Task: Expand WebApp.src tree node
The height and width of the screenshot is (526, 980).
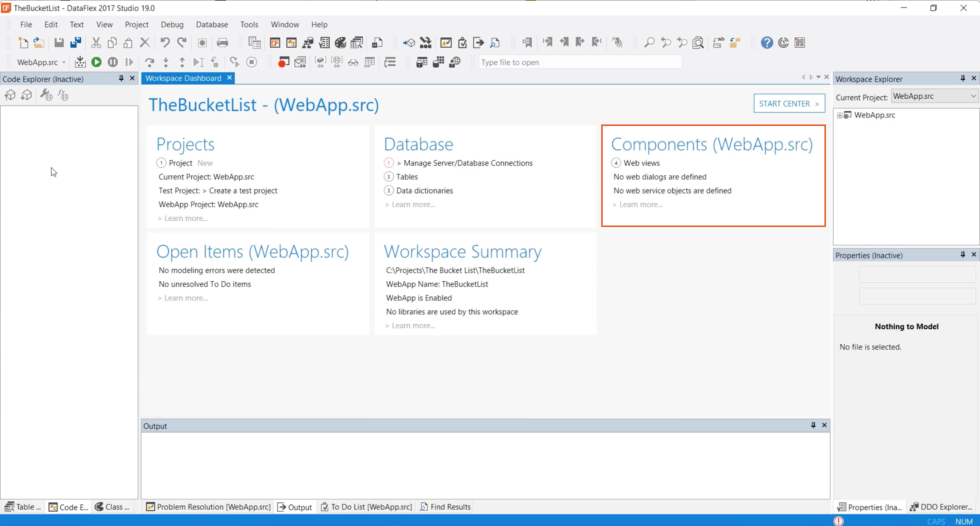Action: [839, 115]
